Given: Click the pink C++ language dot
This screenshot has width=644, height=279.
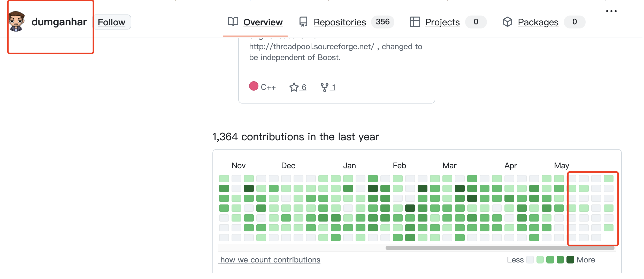Looking at the screenshot, I should pyautogui.click(x=254, y=86).
